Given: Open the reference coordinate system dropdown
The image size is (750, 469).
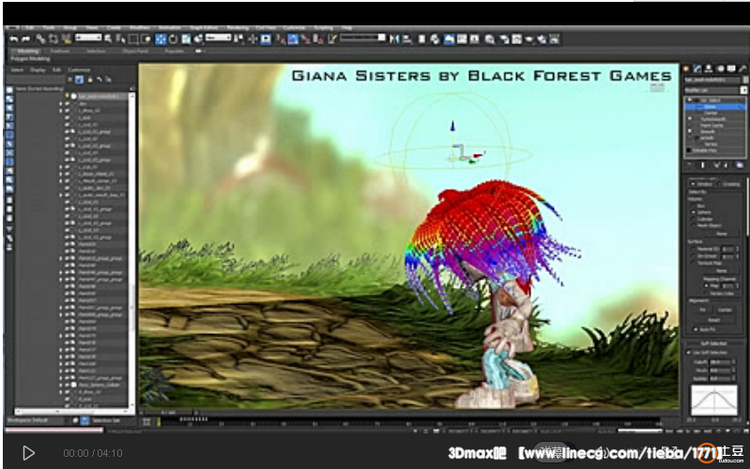Looking at the screenshot, I should [218, 37].
